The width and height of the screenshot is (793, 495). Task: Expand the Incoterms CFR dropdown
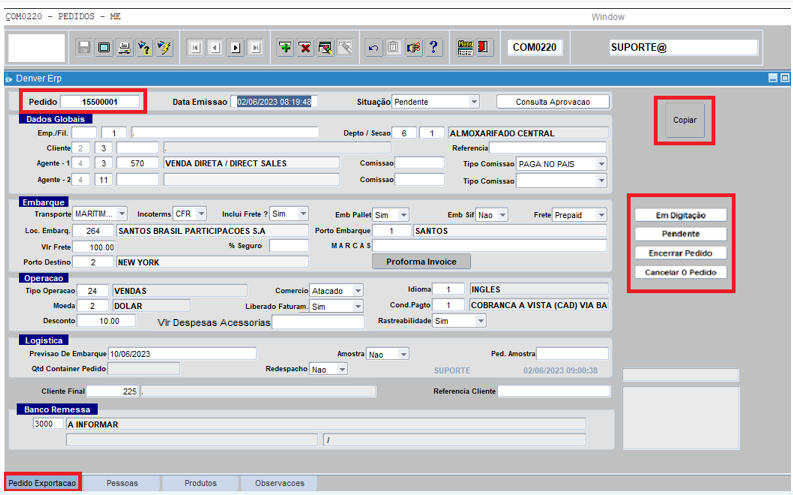pyautogui.click(x=201, y=214)
